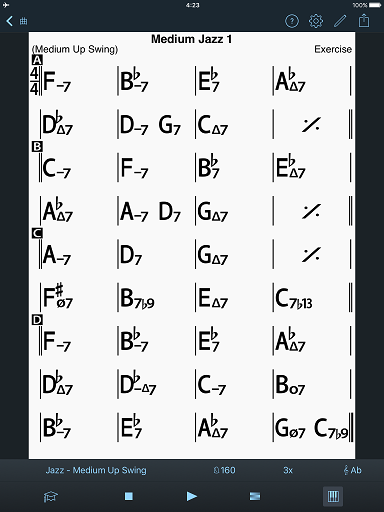The image size is (384, 512).
Task: Change the Jazz - Medium Up Swing style
Action: pos(96,470)
